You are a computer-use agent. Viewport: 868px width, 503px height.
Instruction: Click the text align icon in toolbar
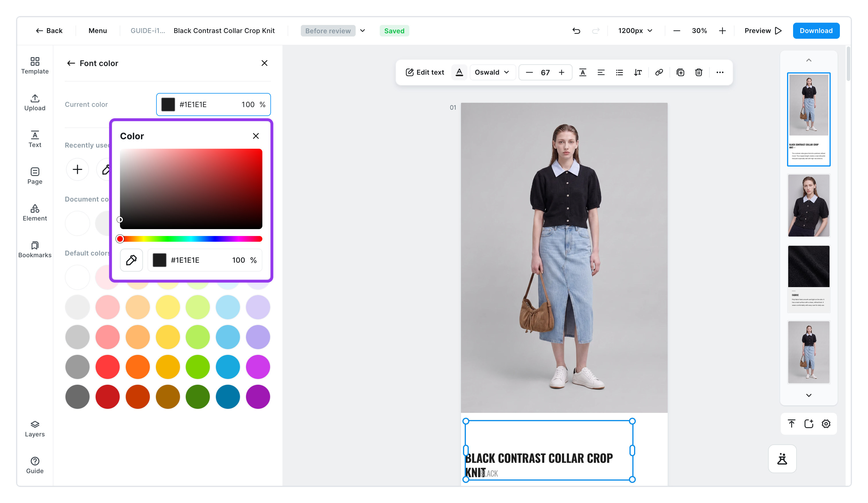pos(601,72)
